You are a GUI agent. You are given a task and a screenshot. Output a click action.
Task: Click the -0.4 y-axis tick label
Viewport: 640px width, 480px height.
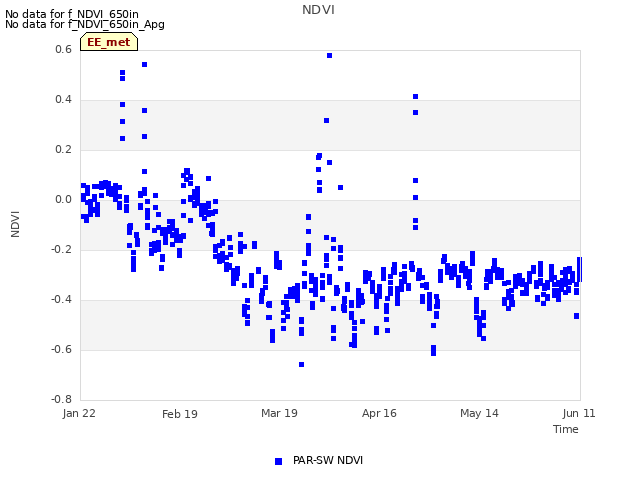(x=61, y=299)
